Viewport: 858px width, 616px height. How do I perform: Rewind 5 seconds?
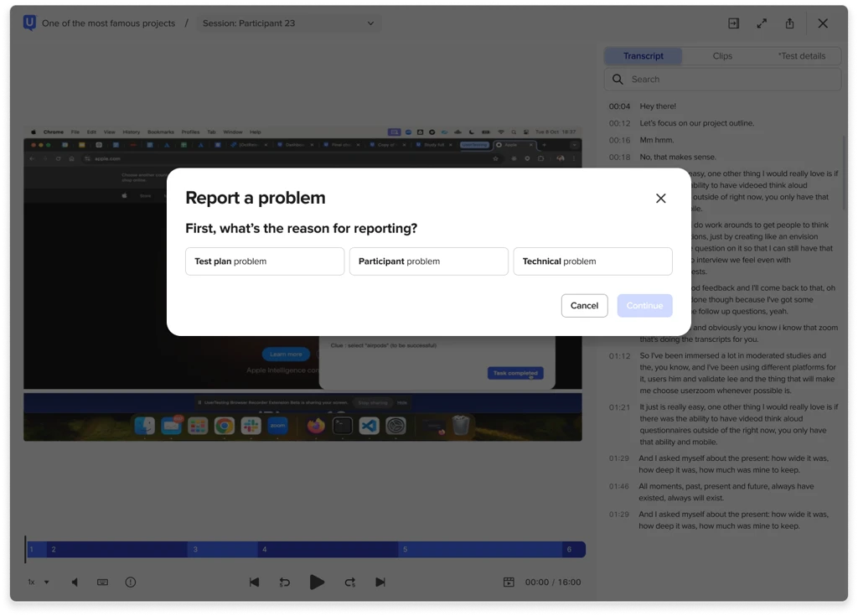click(x=285, y=582)
